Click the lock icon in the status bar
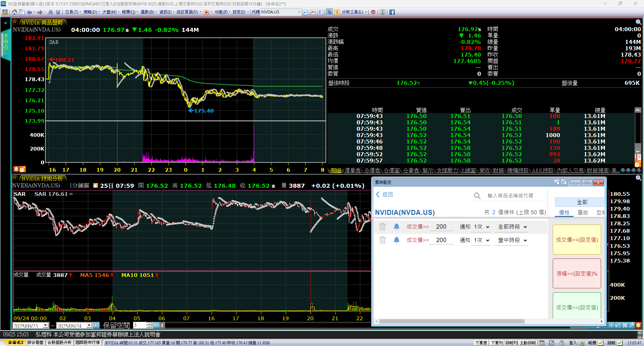Image resolution: width=644 pixels, height=346 pixels. (x=561, y=343)
